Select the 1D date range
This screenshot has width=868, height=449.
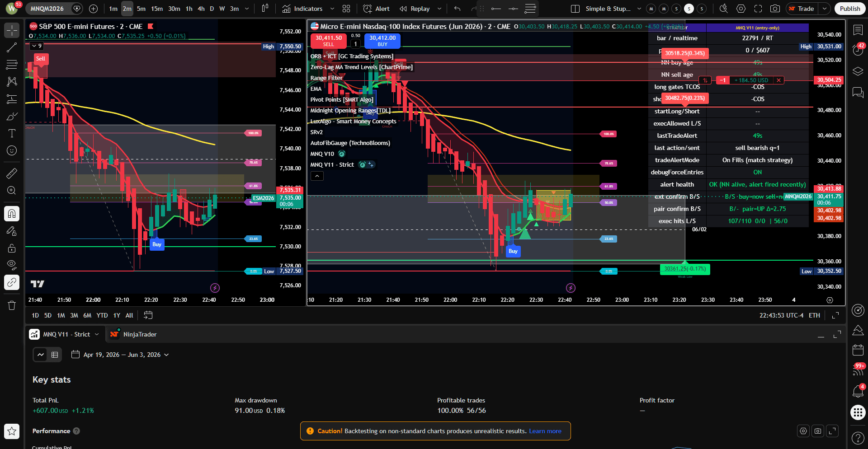click(x=35, y=315)
